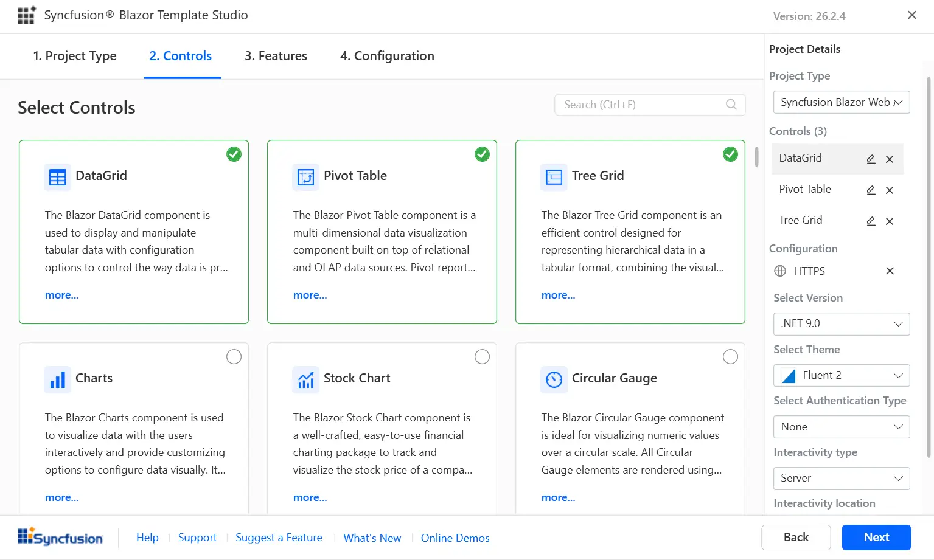934x560 pixels.
Task: Click the Stock Chart card icon
Action: point(305,379)
